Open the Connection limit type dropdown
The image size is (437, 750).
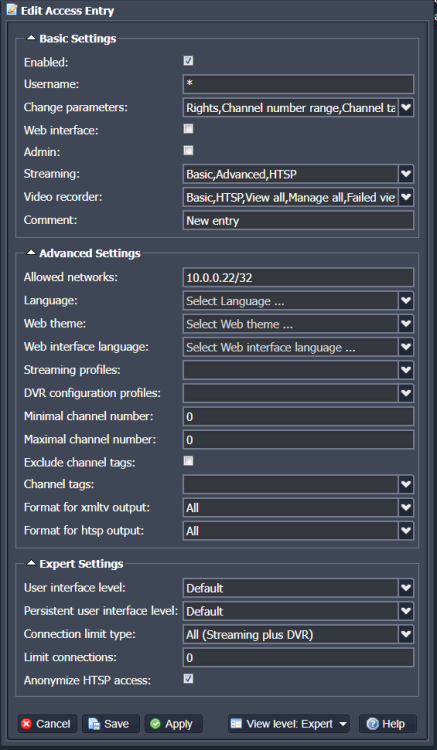click(x=406, y=634)
